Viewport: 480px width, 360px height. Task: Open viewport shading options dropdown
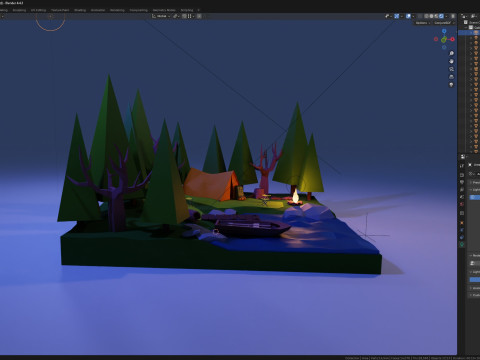click(446, 16)
